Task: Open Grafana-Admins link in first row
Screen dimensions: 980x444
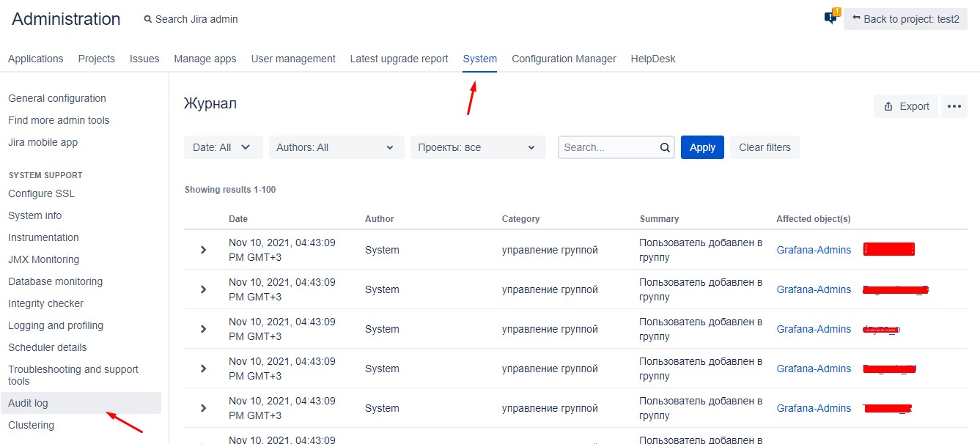Action: pyautogui.click(x=814, y=250)
